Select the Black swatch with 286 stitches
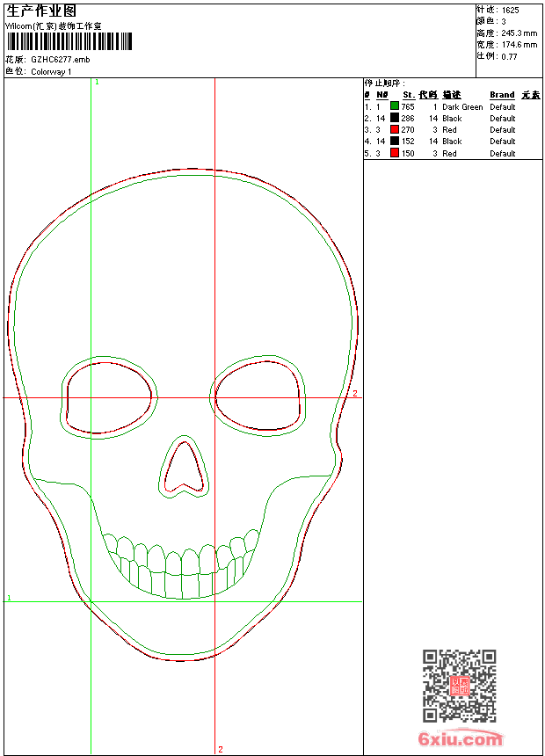Screen dimensions: 545x756 coord(395,118)
